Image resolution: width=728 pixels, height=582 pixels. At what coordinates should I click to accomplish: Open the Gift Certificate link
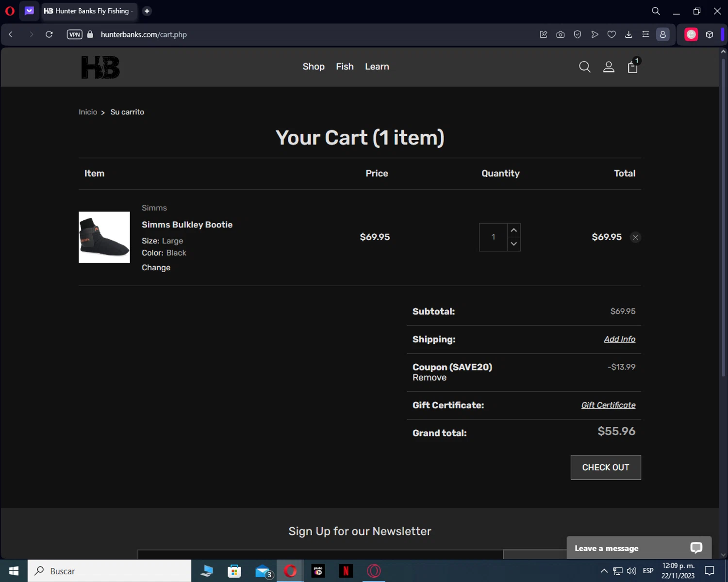pos(608,405)
